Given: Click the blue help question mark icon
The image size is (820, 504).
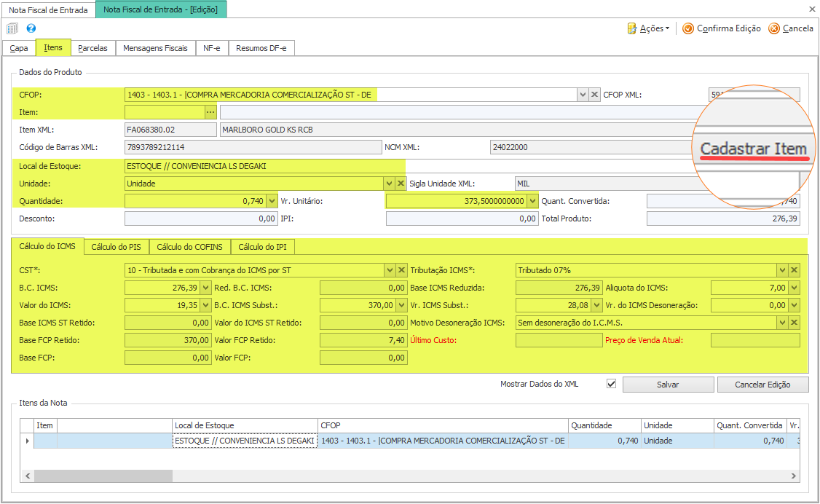Looking at the screenshot, I should 31,28.
